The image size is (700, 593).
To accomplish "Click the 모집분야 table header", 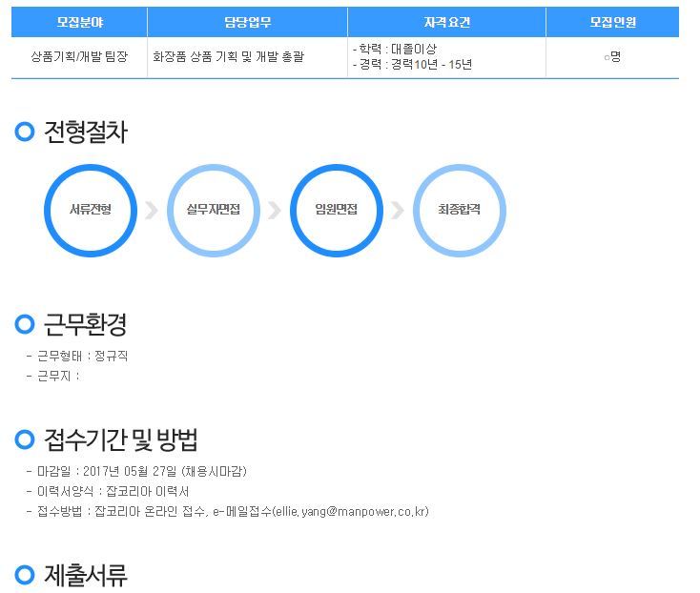I will point(79,22).
